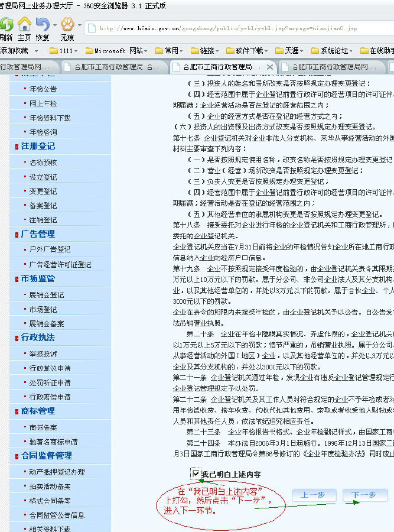Switch to second tab 合肥市工商行政管理局 合..
This screenshot has width=394, height=532.
pyautogui.click(x=115, y=67)
